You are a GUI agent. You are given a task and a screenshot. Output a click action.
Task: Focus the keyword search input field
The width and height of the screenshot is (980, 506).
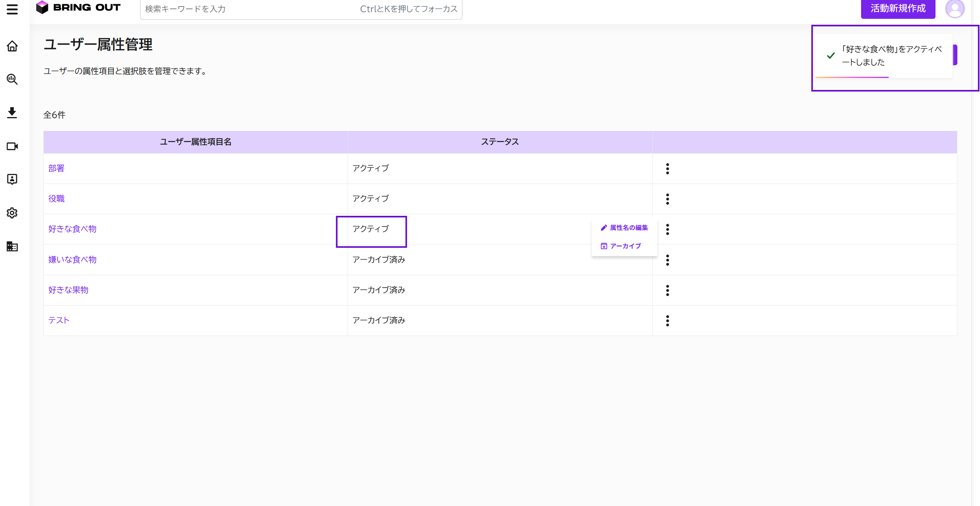coord(249,9)
